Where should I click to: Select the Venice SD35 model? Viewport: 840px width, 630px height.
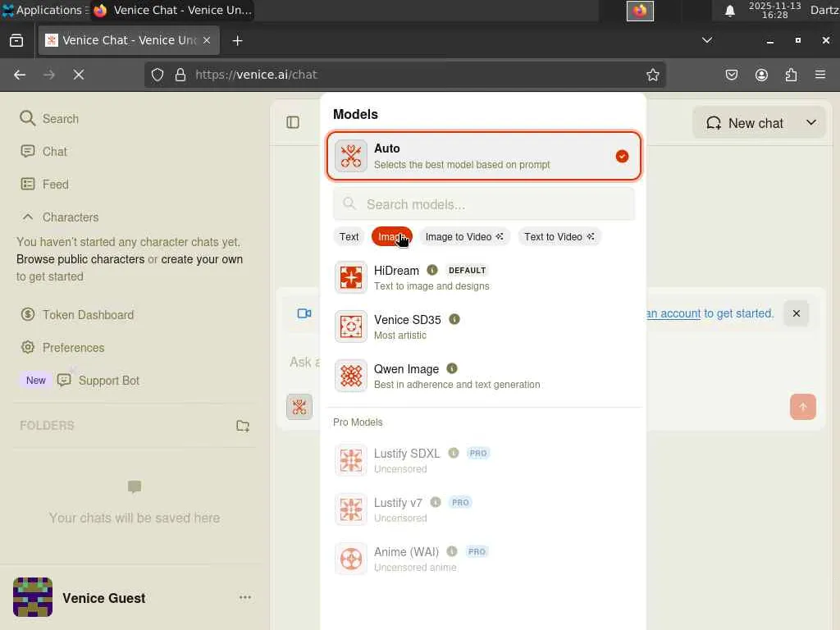[483, 326]
